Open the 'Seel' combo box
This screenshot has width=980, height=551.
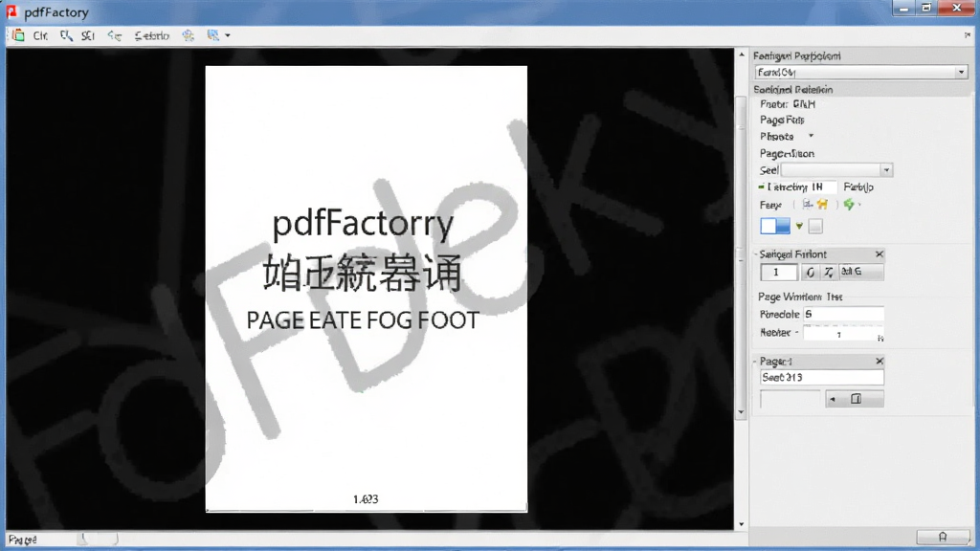coord(836,170)
